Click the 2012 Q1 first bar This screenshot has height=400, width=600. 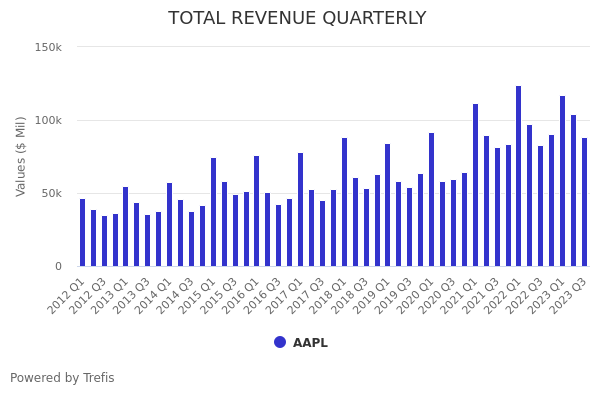[83, 232]
